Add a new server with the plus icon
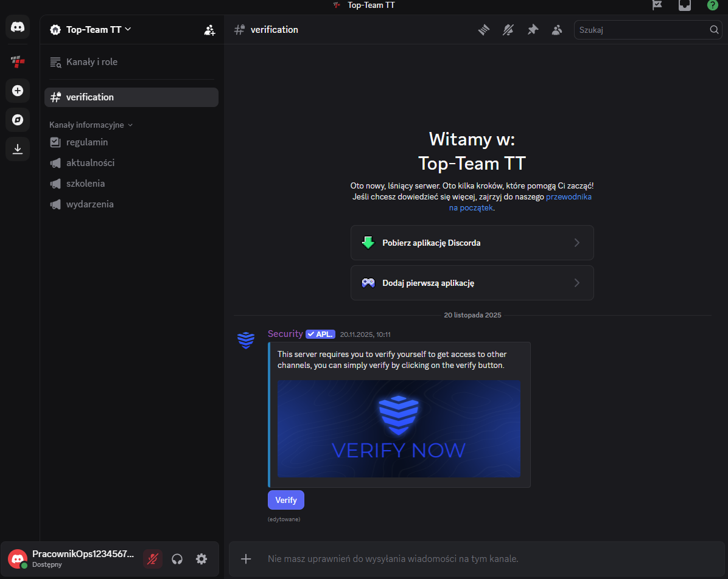Viewport: 728px width, 579px height. pos(18,91)
